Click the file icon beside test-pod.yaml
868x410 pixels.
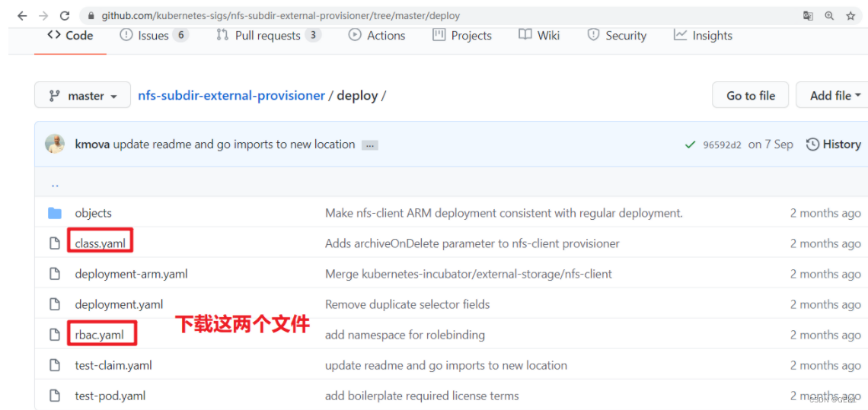coord(54,396)
